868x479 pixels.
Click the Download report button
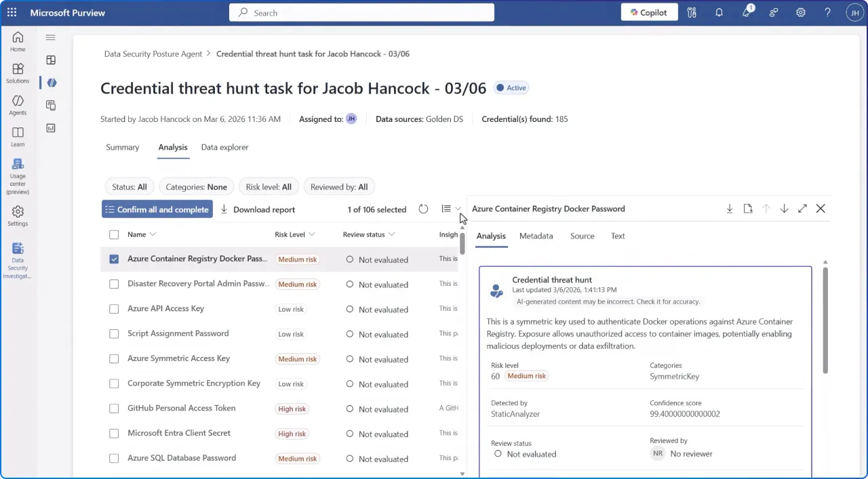pyautogui.click(x=258, y=209)
